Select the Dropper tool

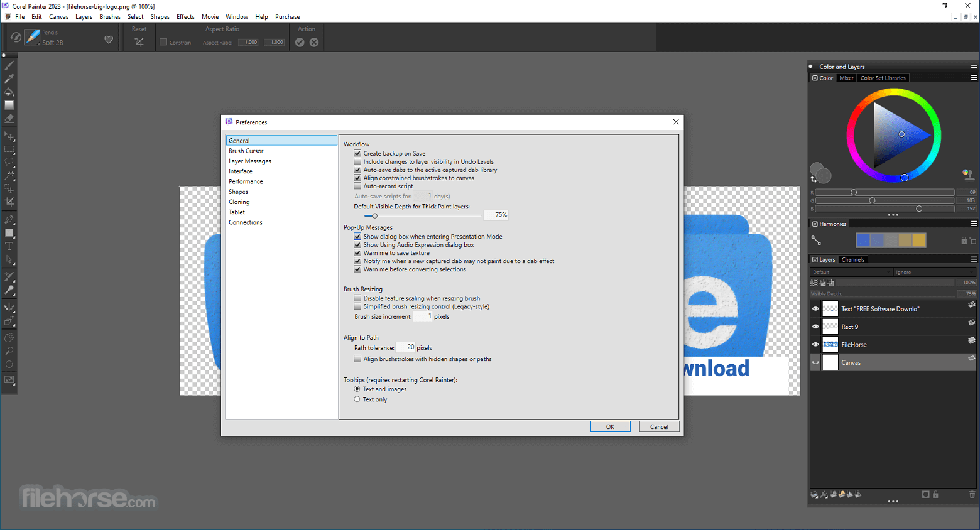9,78
